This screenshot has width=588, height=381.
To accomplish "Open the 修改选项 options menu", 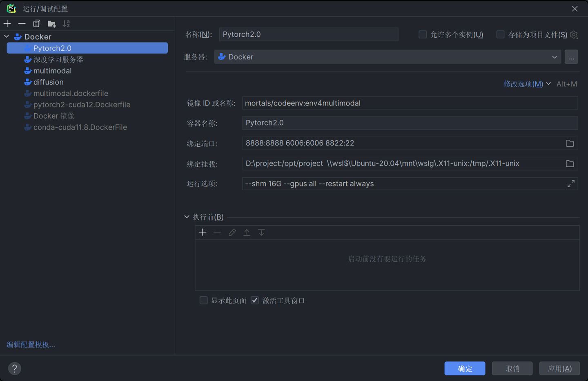I will pos(527,84).
